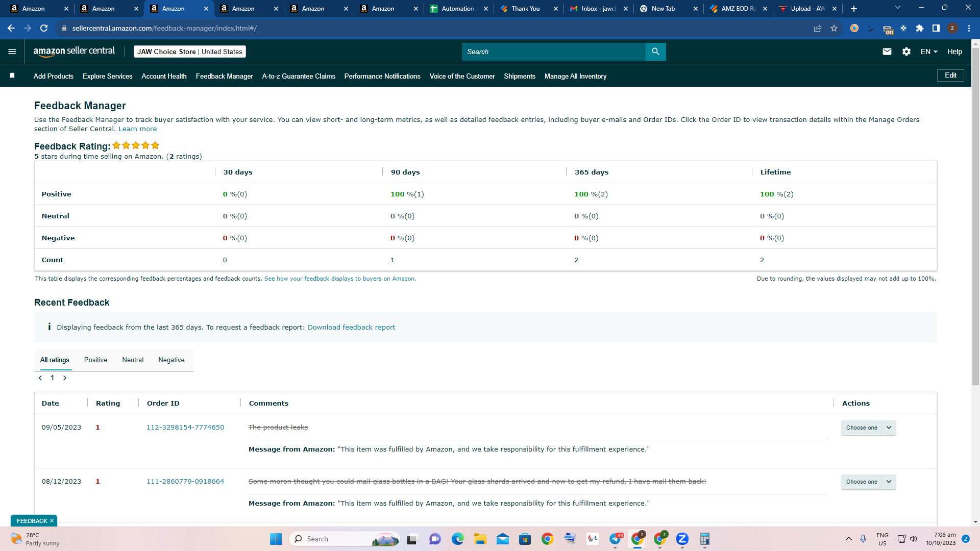Click the bookmark flag icon in navigation bar
The width and height of the screenshot is (980, 551).
tap(12, 76)
